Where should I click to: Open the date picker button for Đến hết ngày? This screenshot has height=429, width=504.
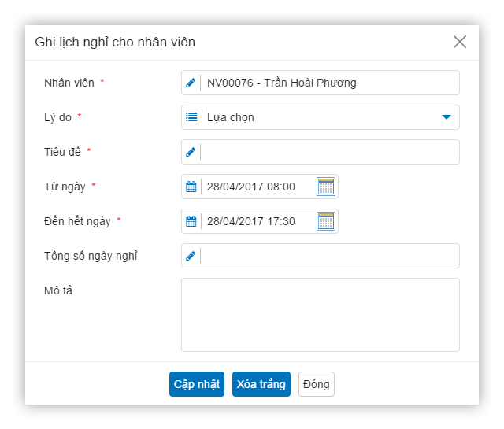pos(326,221)
